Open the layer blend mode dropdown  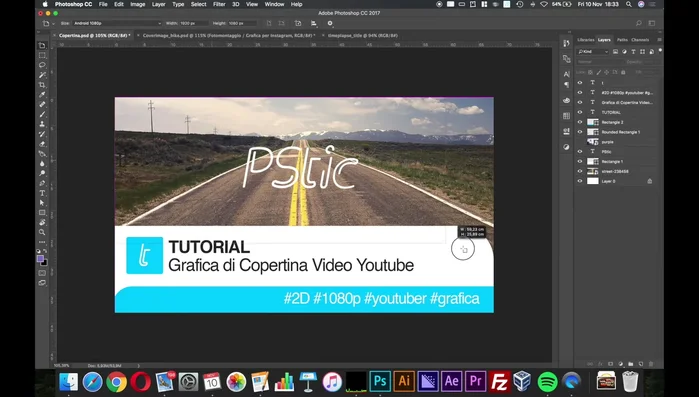599,62
